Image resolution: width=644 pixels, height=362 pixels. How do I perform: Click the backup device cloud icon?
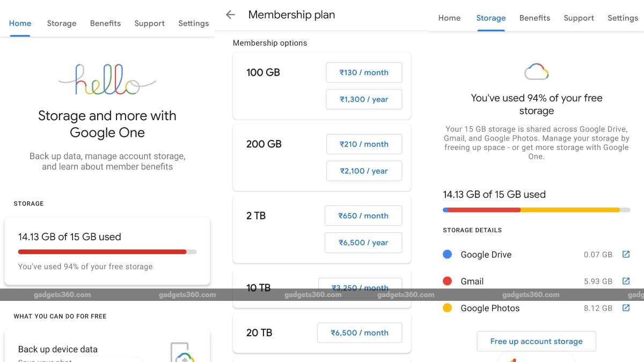point(182,353)
